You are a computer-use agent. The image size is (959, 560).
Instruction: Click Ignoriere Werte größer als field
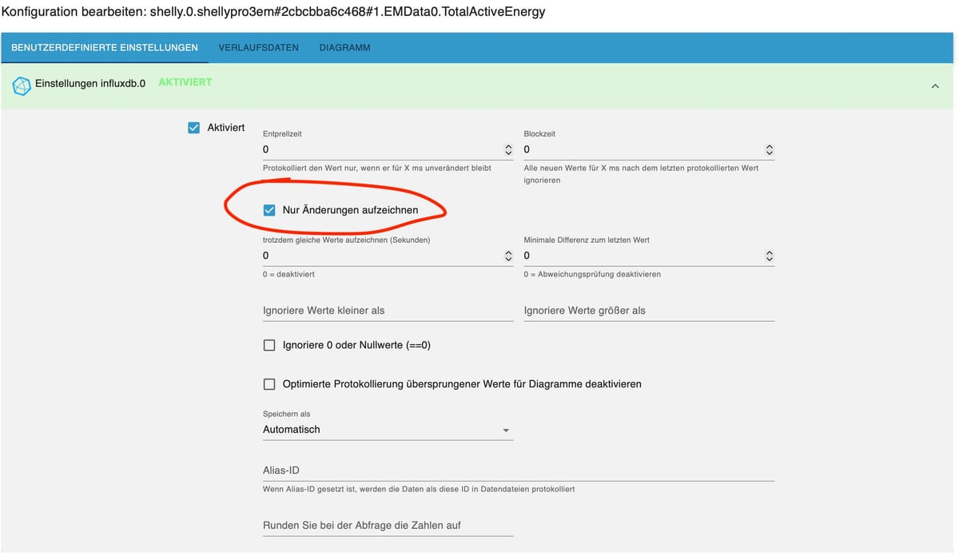(649, 310)
